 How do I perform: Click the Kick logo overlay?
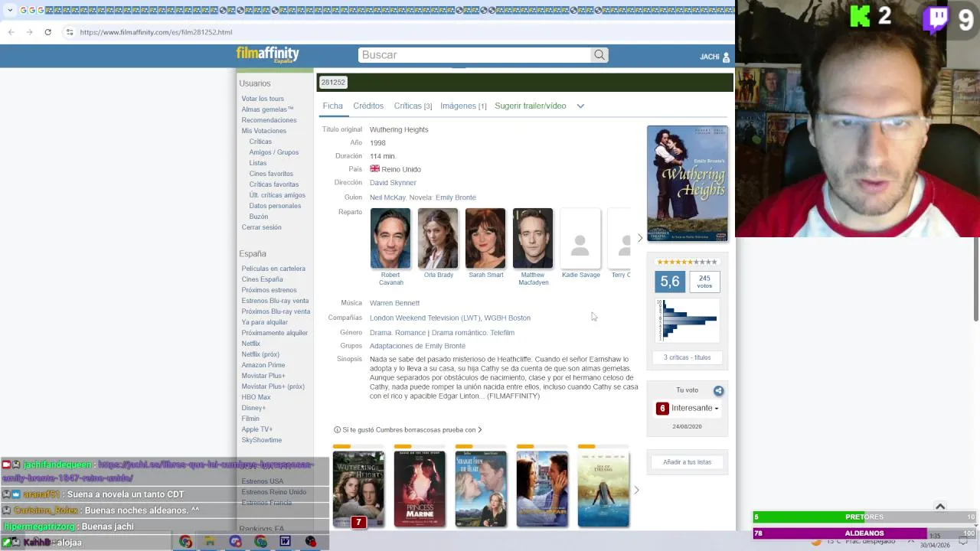point(860,16)
